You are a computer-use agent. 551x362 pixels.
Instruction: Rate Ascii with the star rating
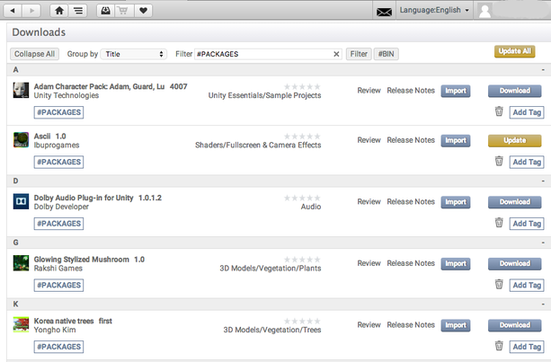pos(302,136)
